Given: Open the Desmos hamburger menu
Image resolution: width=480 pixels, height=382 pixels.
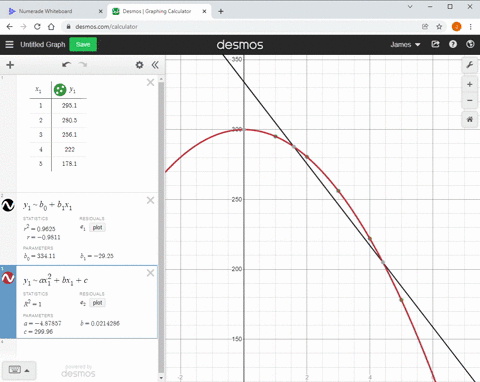Looking at the screenshot, I should (9, 44).
